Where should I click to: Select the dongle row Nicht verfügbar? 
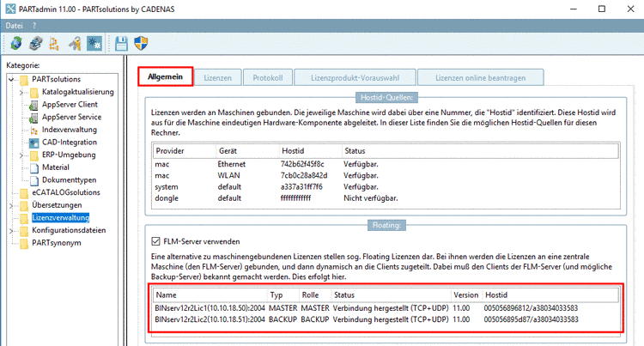tap(386, 198)
